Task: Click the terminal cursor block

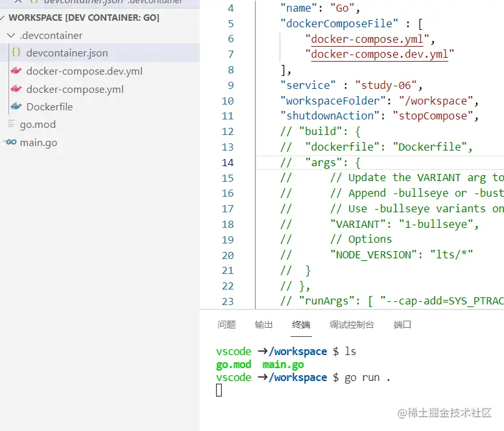Action: point(219,390)
